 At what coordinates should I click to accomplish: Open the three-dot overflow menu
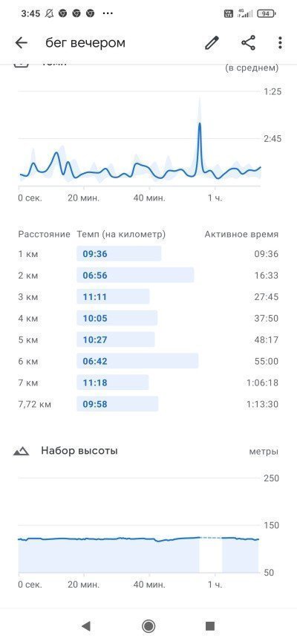280,43
